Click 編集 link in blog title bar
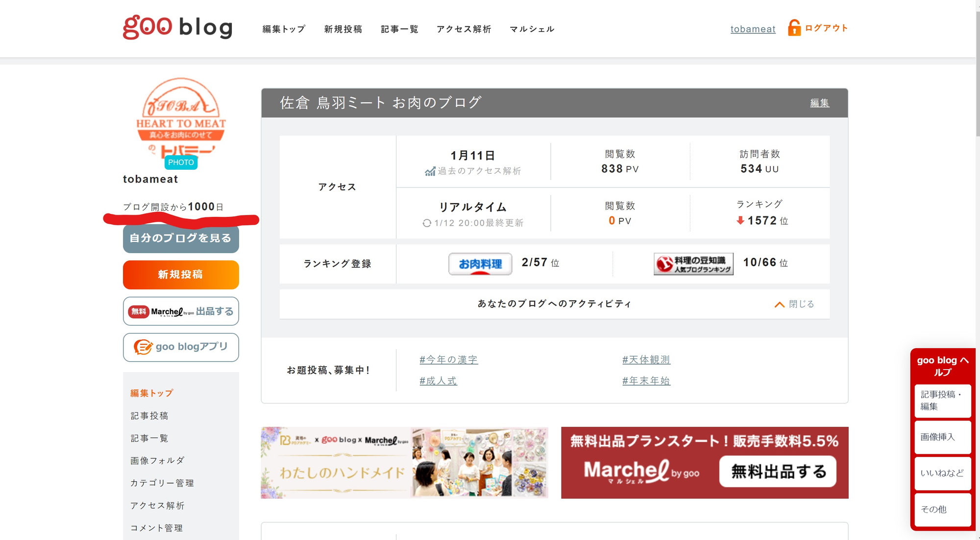 (819, 103)
